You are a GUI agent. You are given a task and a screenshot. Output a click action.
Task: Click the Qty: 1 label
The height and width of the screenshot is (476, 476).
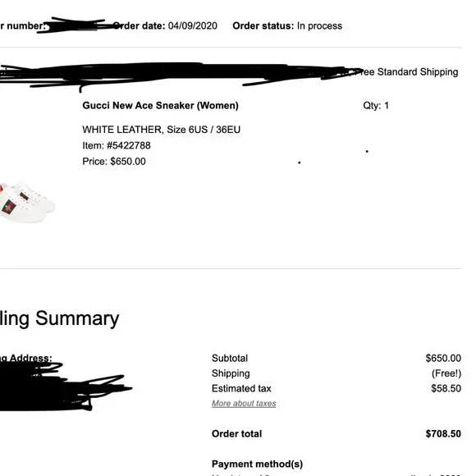pyautogui.click(x=376, y=105)
